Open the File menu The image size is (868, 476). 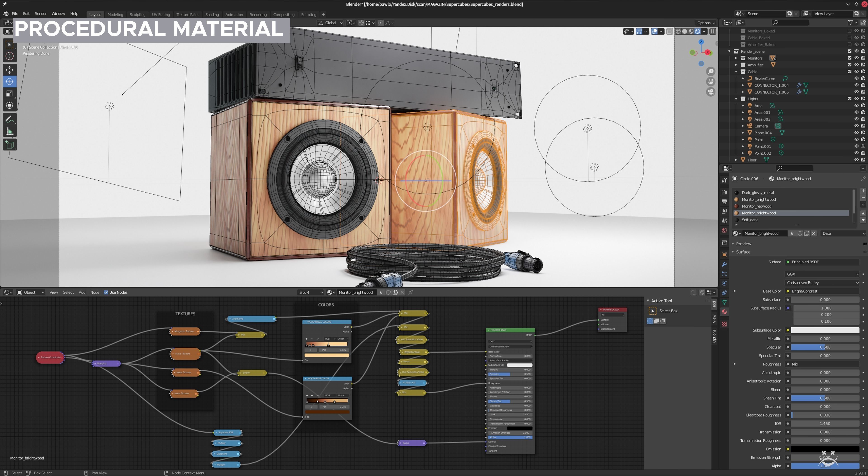coord(15,14)
